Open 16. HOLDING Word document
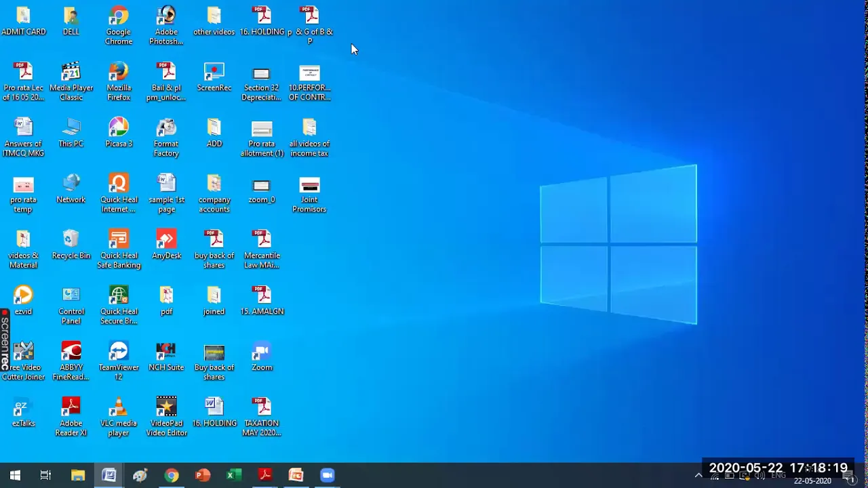 click(x=214, y=413)
